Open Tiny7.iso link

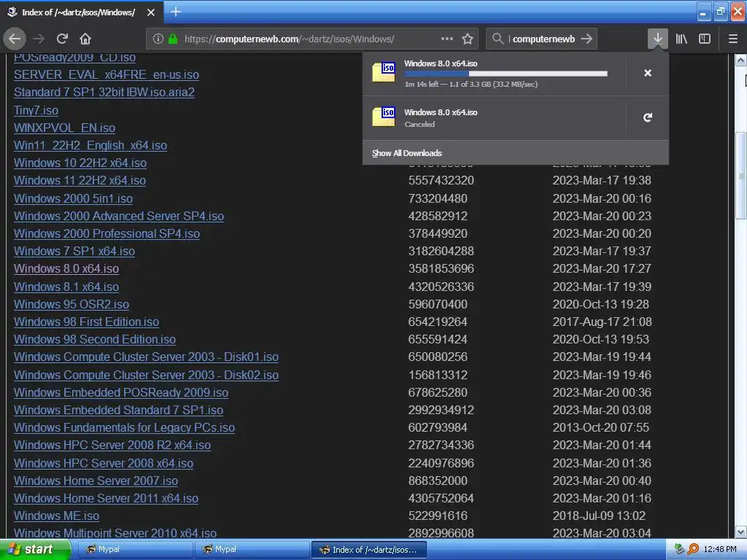(x=36, y=111)
